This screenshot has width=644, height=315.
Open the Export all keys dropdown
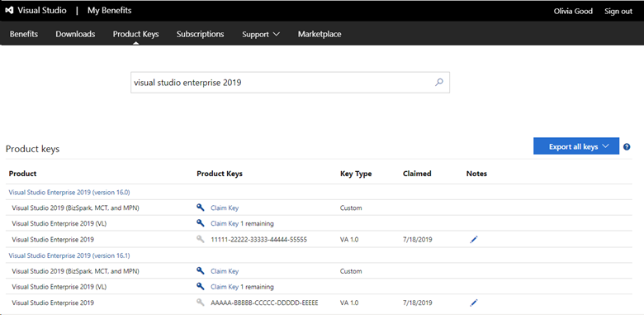[x=575, y=146]
